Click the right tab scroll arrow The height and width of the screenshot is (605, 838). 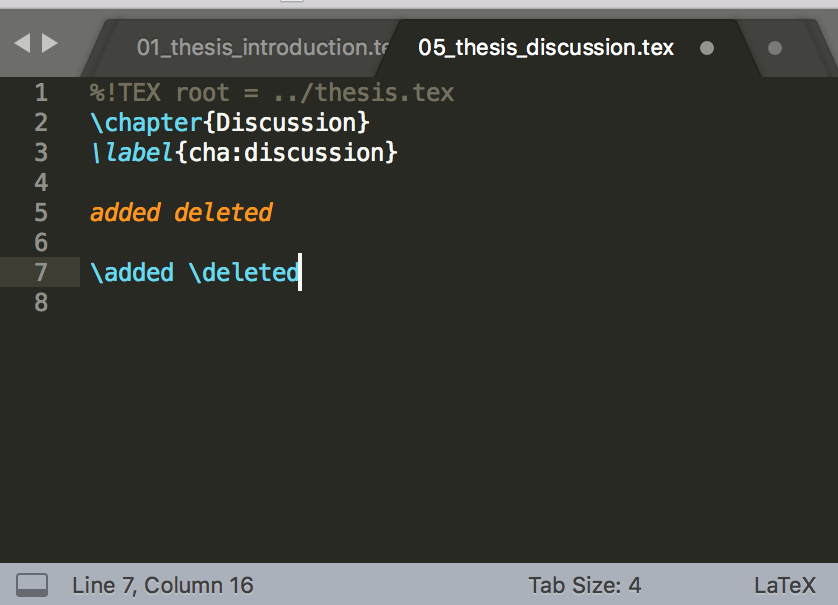tap(49, 43)
